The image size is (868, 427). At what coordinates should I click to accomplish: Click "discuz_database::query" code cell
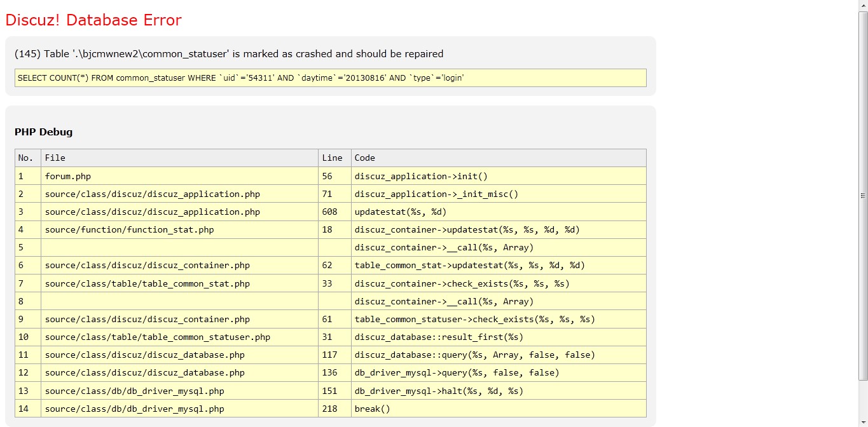coord(499,355)
